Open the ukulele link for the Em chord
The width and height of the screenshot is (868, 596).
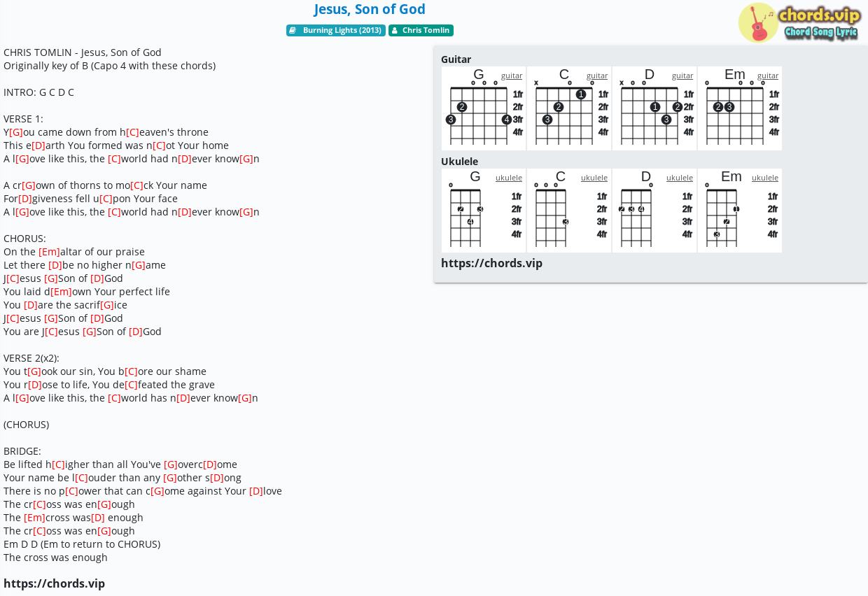(x=765, y=178)
